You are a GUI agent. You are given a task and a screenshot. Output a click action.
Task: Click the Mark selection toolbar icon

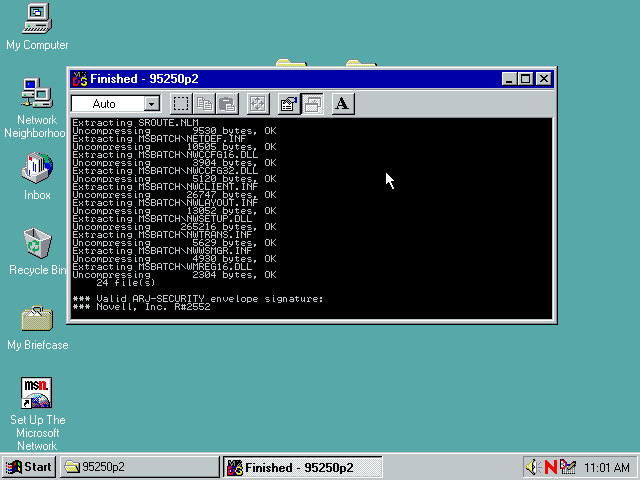[x=181, y=104]
